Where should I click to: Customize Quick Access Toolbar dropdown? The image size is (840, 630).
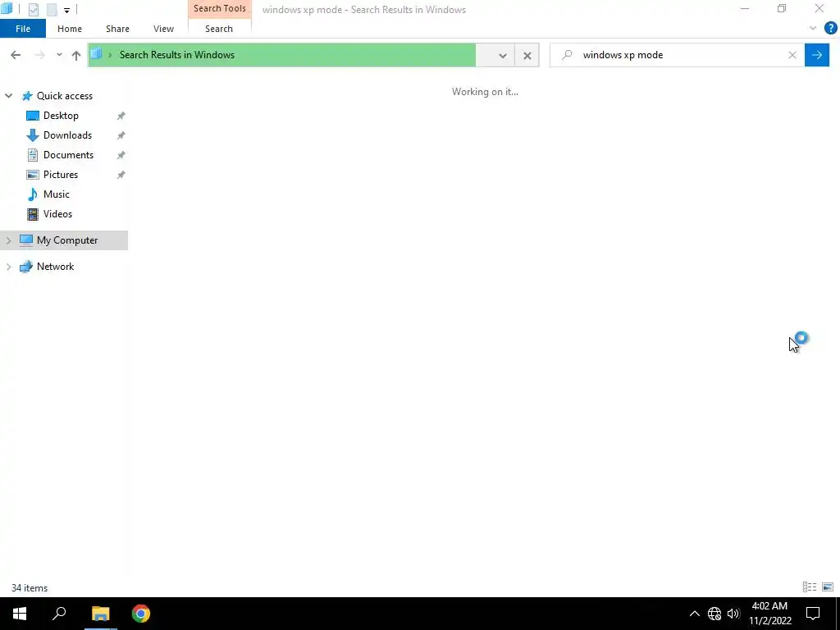tap(66, 10)
